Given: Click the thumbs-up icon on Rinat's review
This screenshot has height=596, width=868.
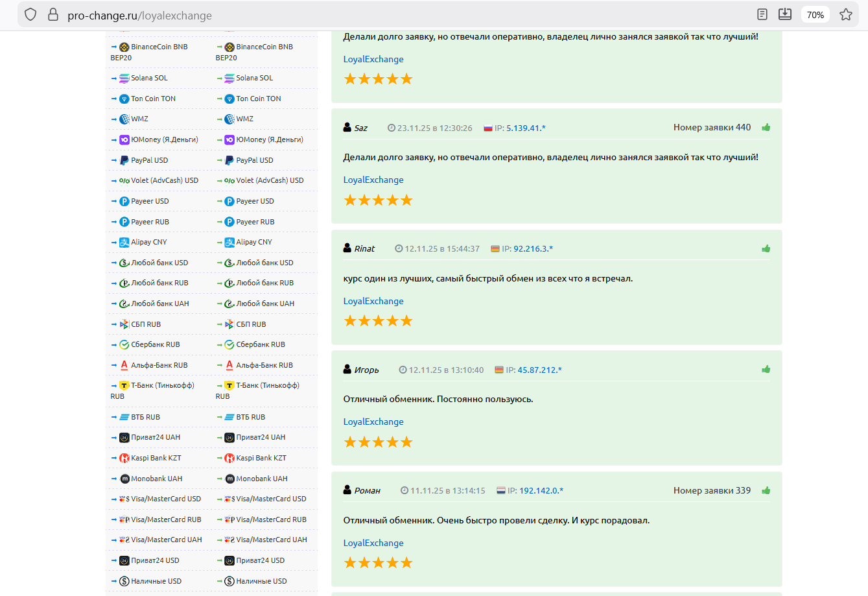Looking at the screenshot, I should point(766,248).
